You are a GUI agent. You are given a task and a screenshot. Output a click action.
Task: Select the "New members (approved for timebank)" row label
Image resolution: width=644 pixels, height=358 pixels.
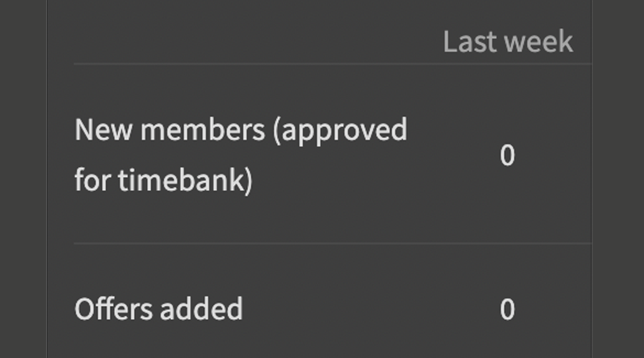(240, 155)
